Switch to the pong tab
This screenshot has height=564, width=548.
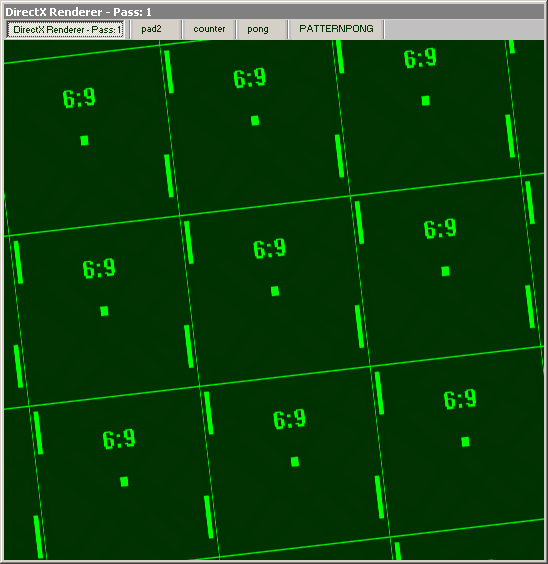261,29
